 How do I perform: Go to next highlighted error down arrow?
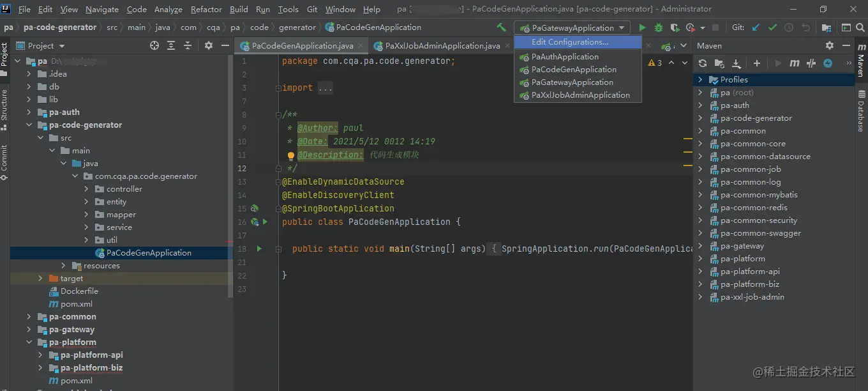point(684,63)
